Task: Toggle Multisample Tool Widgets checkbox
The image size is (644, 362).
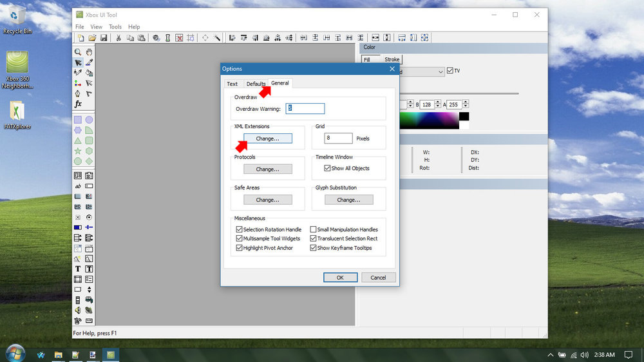Action: click(239, 238)
